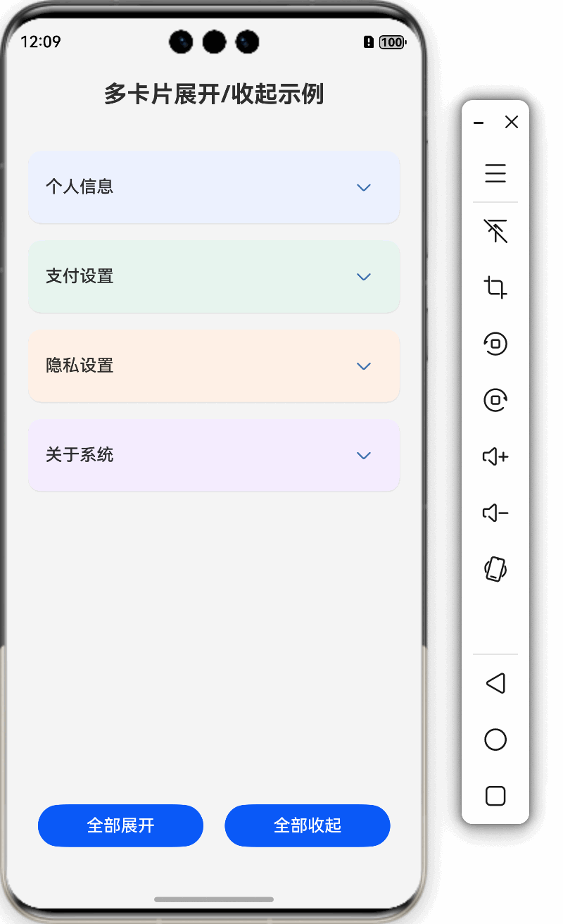The height and width of the screenshot is (924, 563).
Task: Click the 全部收起 button
Action: (308, 825)
